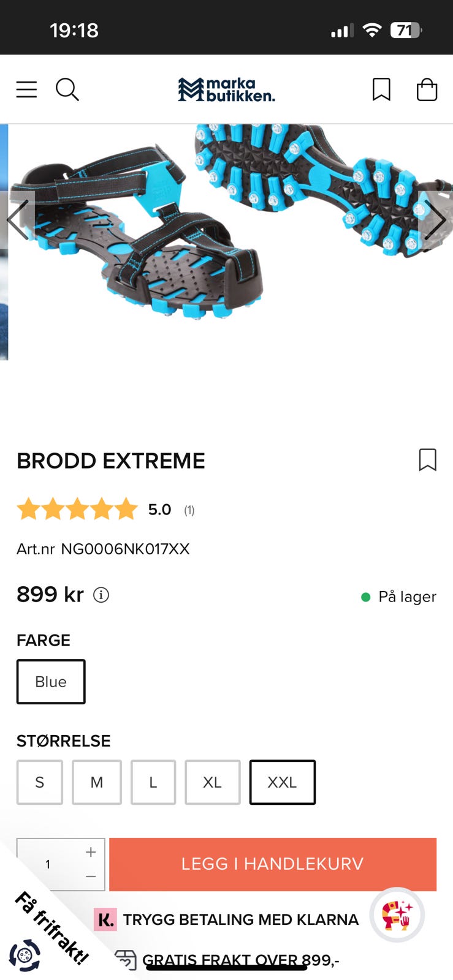
Task: Choose size XL
Action: tap(212, 782)
